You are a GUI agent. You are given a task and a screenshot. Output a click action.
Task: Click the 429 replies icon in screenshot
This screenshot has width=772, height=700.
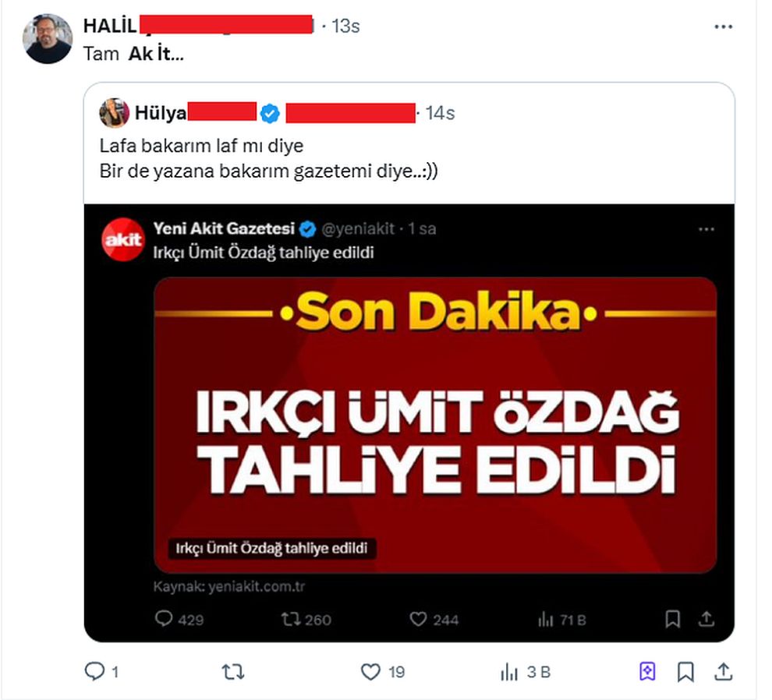point(164,618)
